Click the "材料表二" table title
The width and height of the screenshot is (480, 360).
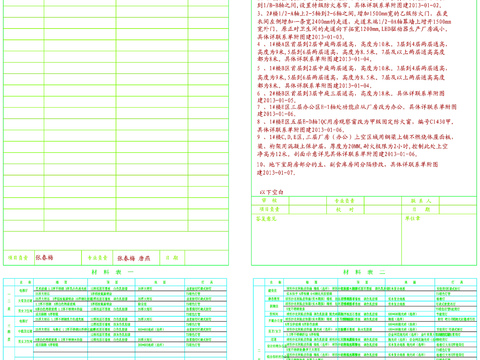364,272
